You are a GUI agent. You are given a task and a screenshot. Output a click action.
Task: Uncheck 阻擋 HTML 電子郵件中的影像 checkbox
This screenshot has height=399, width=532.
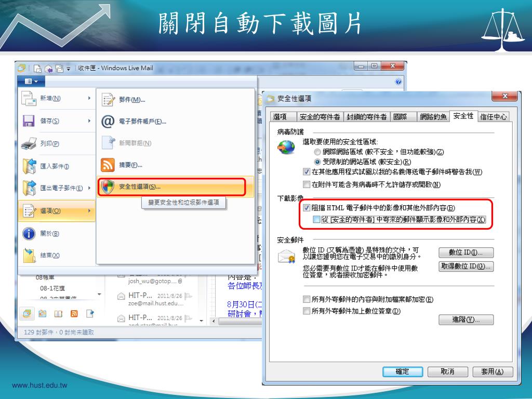coord(307,208)
